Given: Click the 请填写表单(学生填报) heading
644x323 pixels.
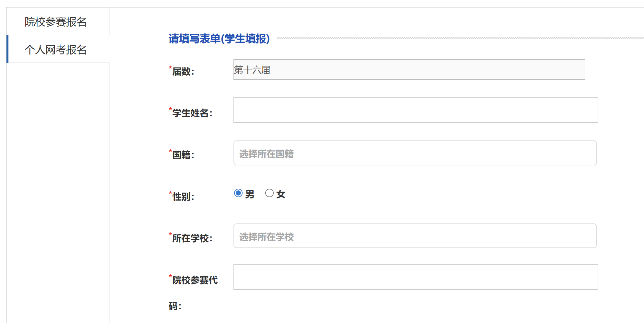Looking at the screenshot, I should 219,39.
